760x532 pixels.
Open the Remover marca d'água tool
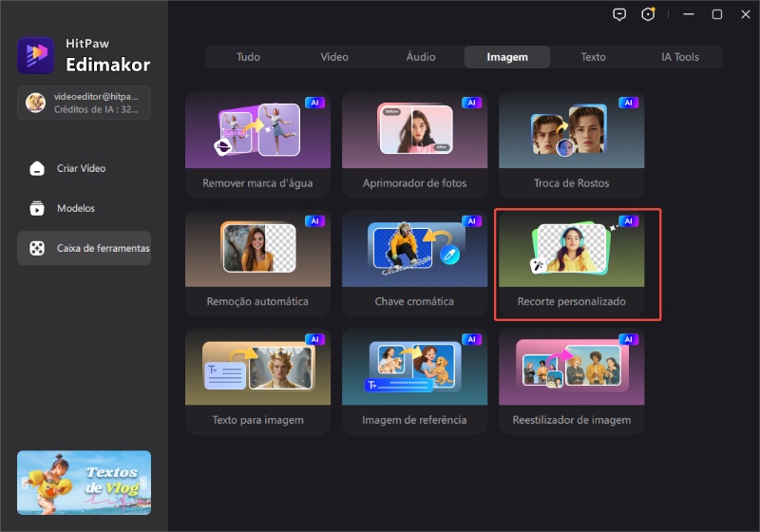[257, 144]
